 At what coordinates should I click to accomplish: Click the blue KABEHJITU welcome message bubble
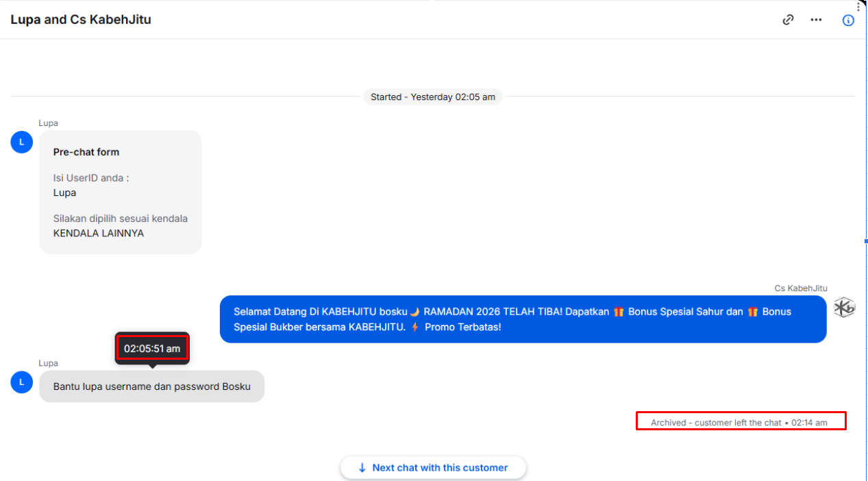[x=523, y=319]
